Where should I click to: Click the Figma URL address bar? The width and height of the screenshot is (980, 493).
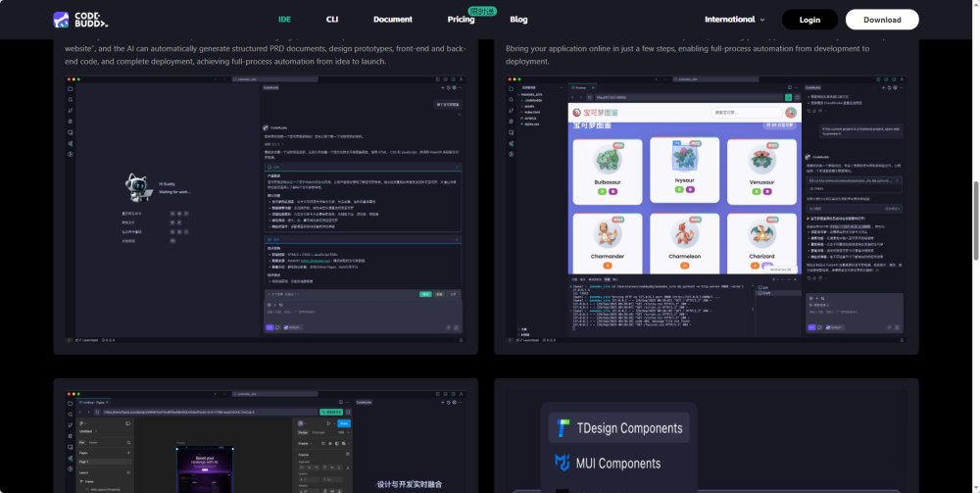point(210,413)
